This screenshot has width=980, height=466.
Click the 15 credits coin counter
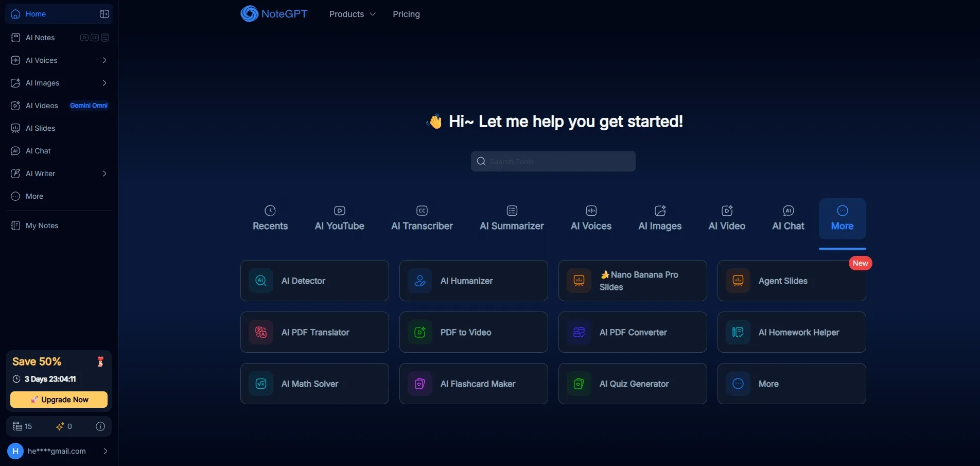coord(23,426)
